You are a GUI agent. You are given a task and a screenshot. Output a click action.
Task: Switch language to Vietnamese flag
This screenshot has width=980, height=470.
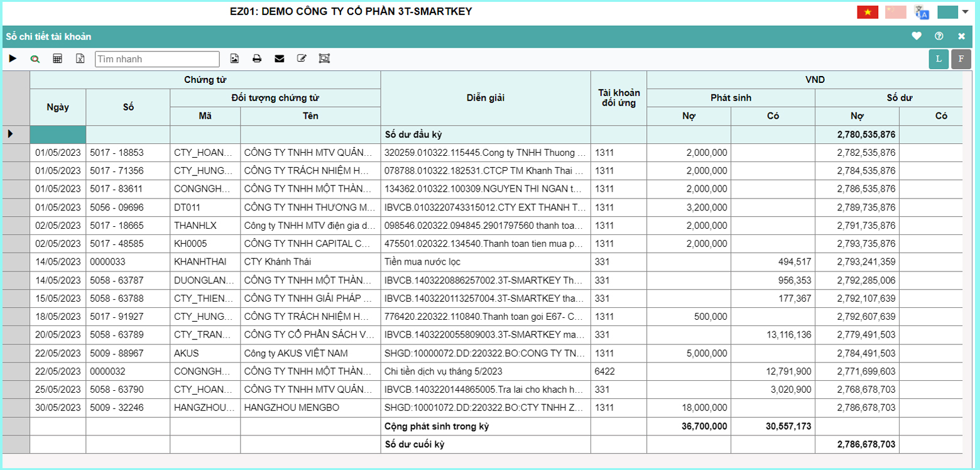point(868,12)
